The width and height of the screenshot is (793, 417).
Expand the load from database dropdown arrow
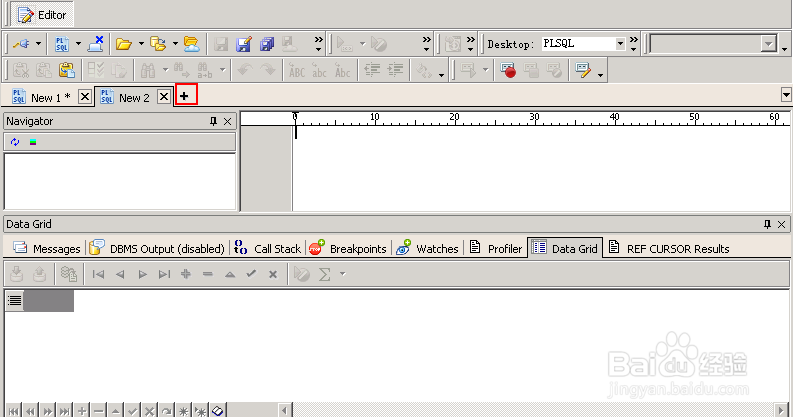[175, 44]
